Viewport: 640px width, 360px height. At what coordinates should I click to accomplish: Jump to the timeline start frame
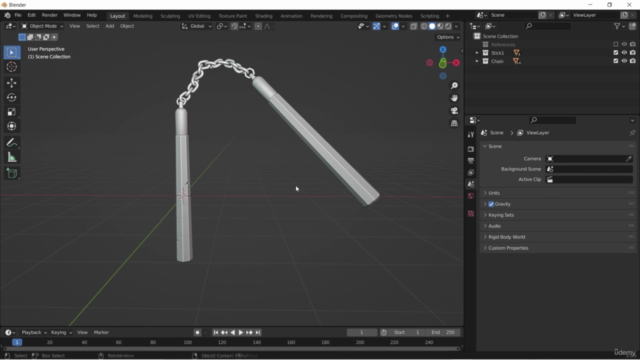pyautogui.click(x=216, y=333)
